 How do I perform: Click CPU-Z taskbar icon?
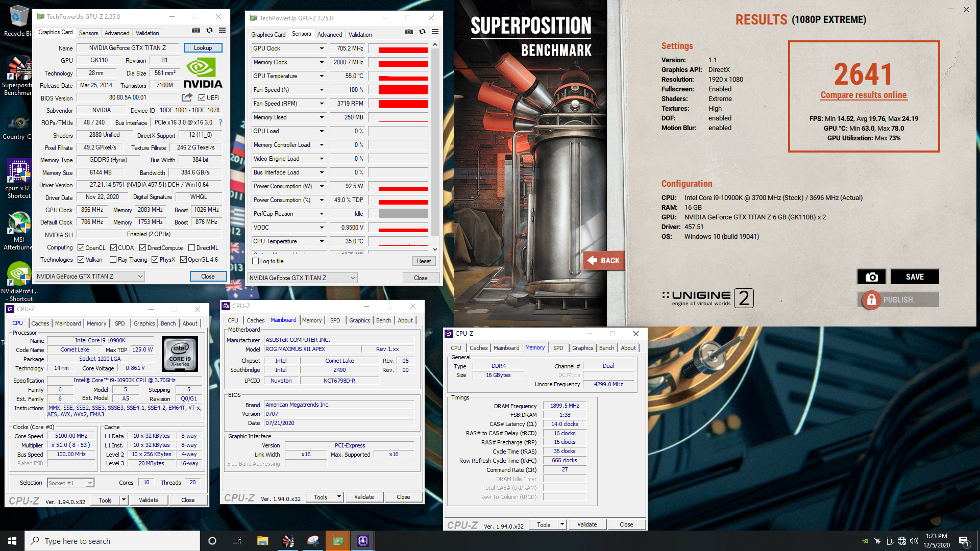point(363,541)
